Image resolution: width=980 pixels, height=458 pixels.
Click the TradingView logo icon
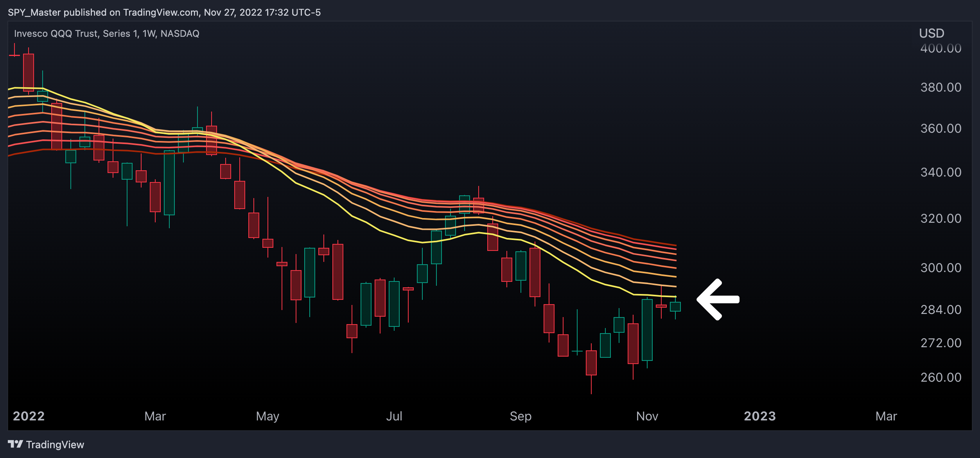point(16,444)
